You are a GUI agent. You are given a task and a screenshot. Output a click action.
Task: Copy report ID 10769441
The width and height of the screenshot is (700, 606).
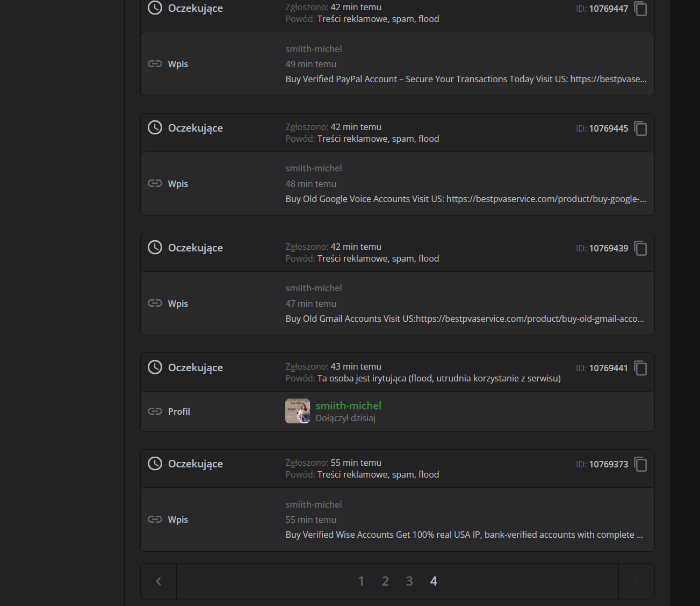(x=640, y=368)
